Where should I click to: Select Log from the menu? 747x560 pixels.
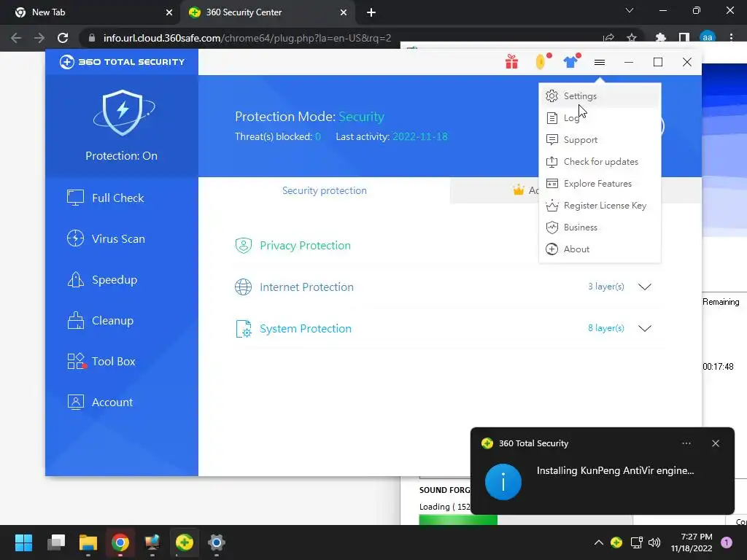600,117
